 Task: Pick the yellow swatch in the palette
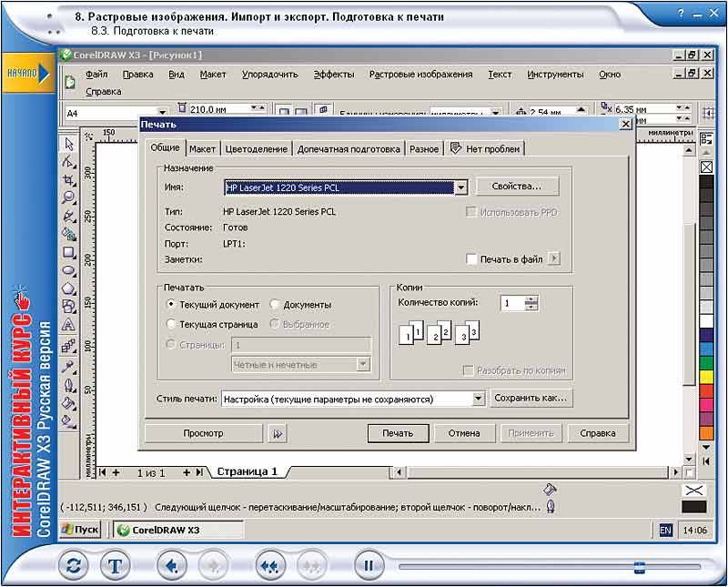click(706, 378)
